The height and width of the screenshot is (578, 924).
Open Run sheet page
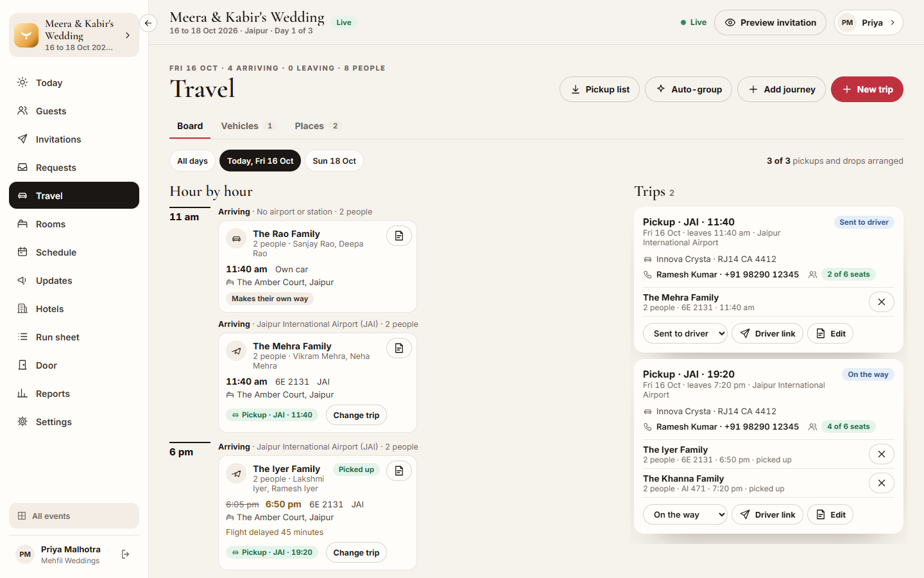pos(74,337)
